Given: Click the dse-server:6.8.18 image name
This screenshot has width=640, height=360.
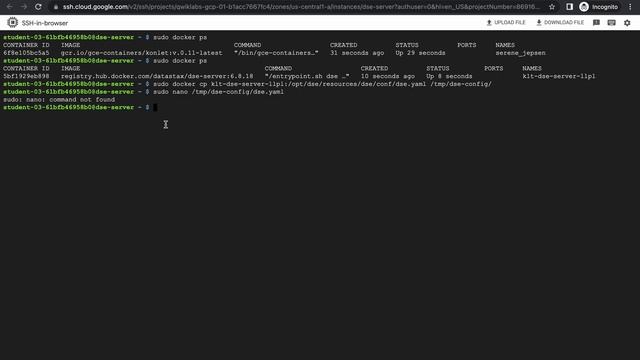Looking at the screenshot, I should point(157,76).
